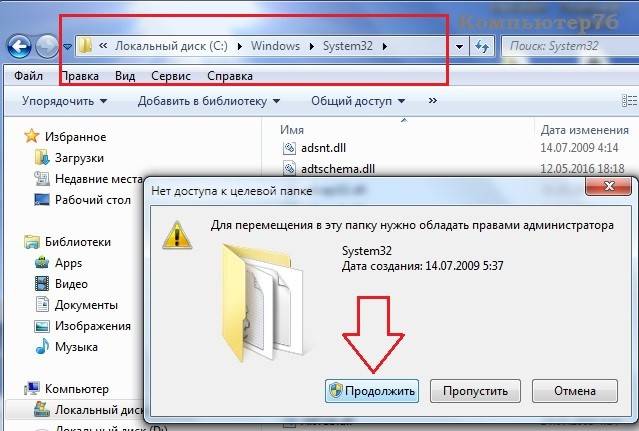Click 'Отмена' button in dialog
The width and height of the screenshot is (639, 431).
click(x=575, y=391)
